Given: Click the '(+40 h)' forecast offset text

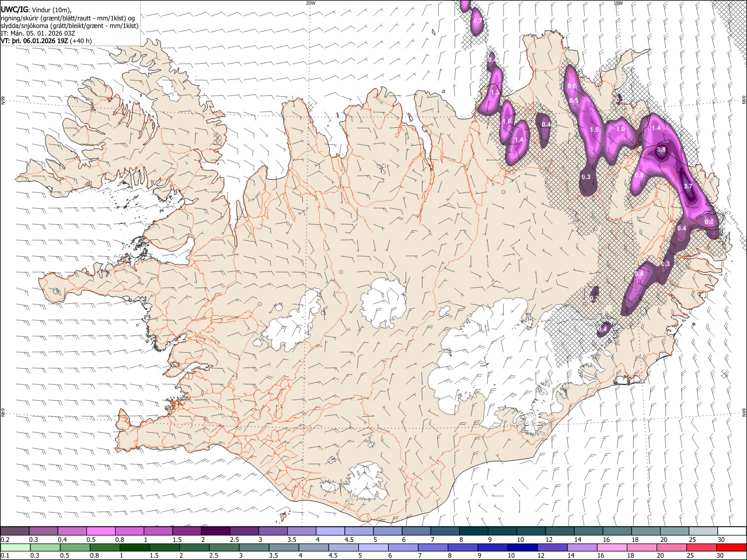Looking at the screenshot, I should 81,41.
